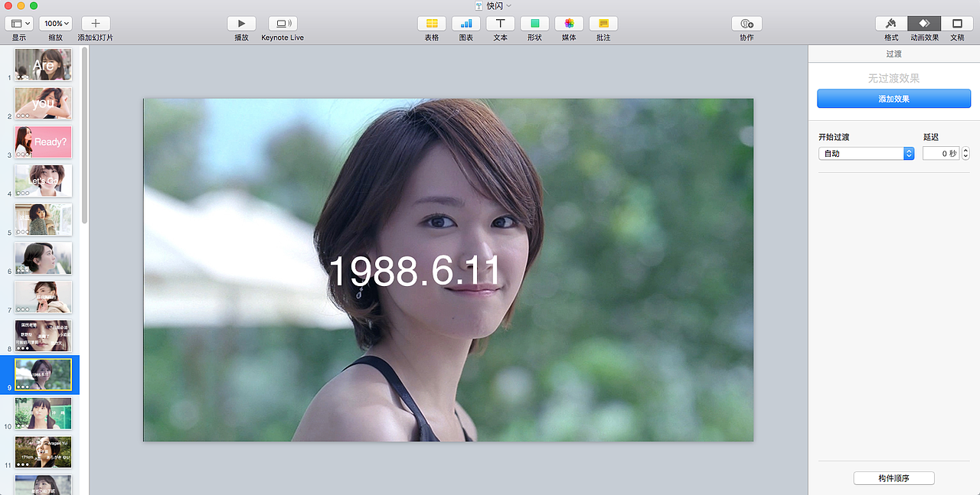980x495 pixels.
Task: Click the delay stepper arrows
Action: (x=965, y=154)
